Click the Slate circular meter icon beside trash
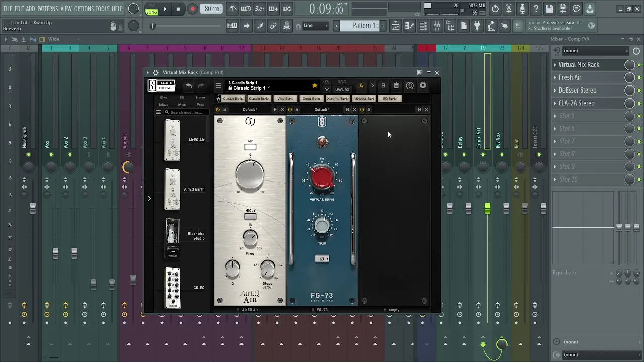 coord(410,86)
